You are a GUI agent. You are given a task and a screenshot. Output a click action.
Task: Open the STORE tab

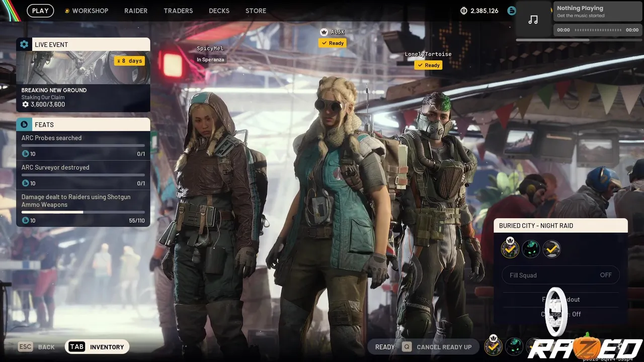[x=256, y=11]
